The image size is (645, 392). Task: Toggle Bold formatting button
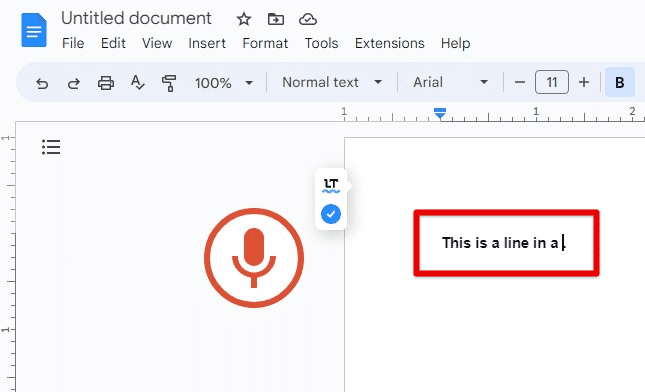tap(619, 83)
